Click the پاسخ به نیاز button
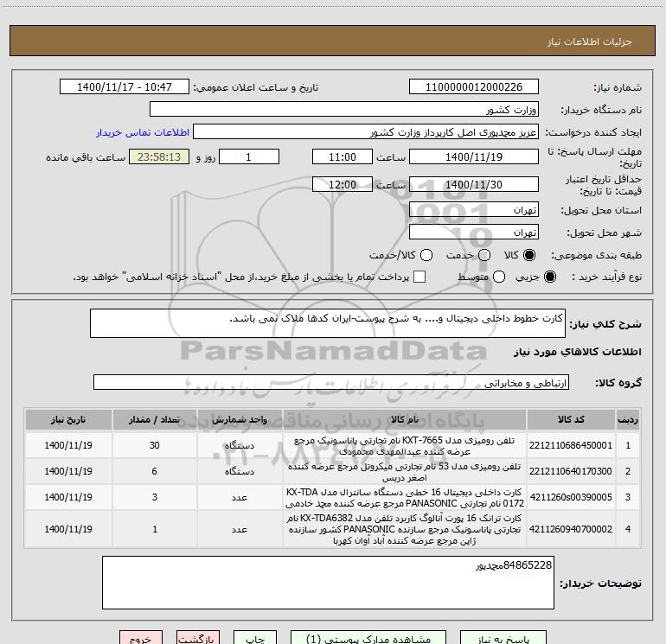The image size is (666, 644). pos(503,638)
